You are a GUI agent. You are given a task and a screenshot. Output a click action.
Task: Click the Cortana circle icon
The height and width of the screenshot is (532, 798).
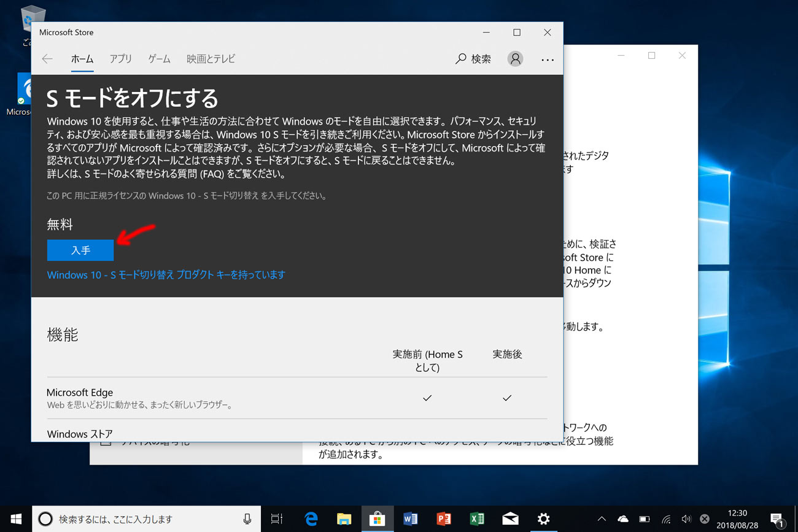(x=45, y=519)
